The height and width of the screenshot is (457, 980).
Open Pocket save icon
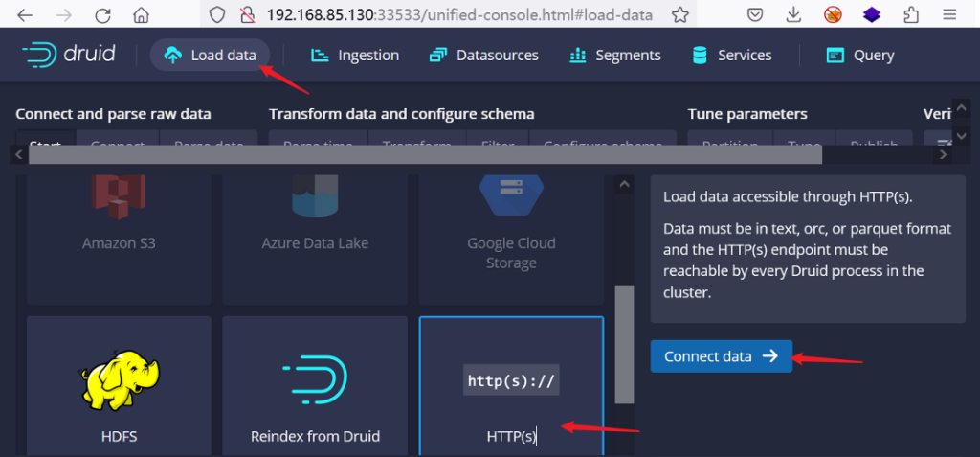pyautogui.click(x=755, y=15)
